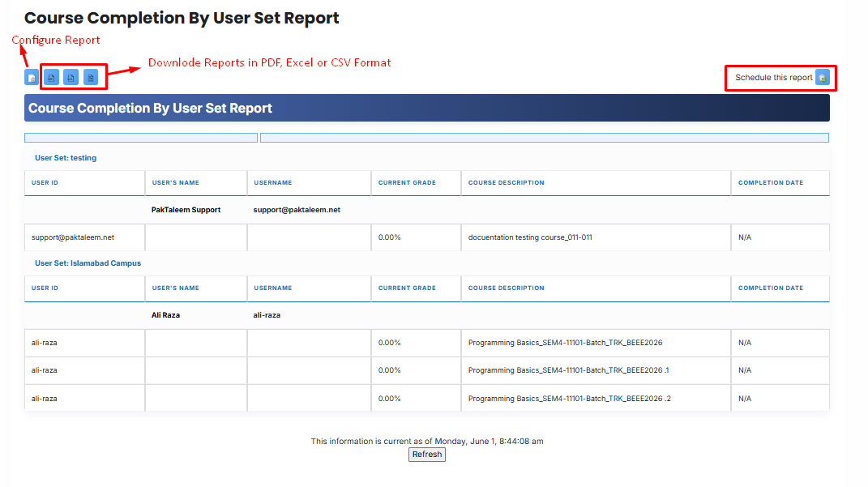
Task: Click N/A completion date for docuentation testing course
Action: [x=745, y=237]
